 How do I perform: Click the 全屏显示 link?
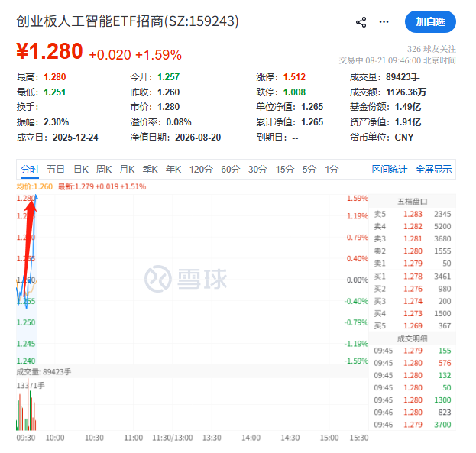(x=433, y=169)
